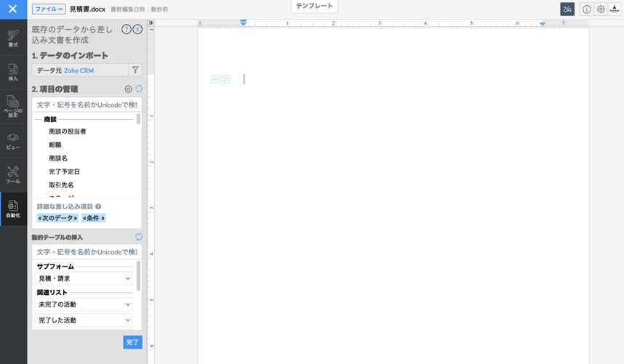624x364 pixels.
Task: Select the 自動化 (Automation) tab in sidebar
Action: (13, 209)
